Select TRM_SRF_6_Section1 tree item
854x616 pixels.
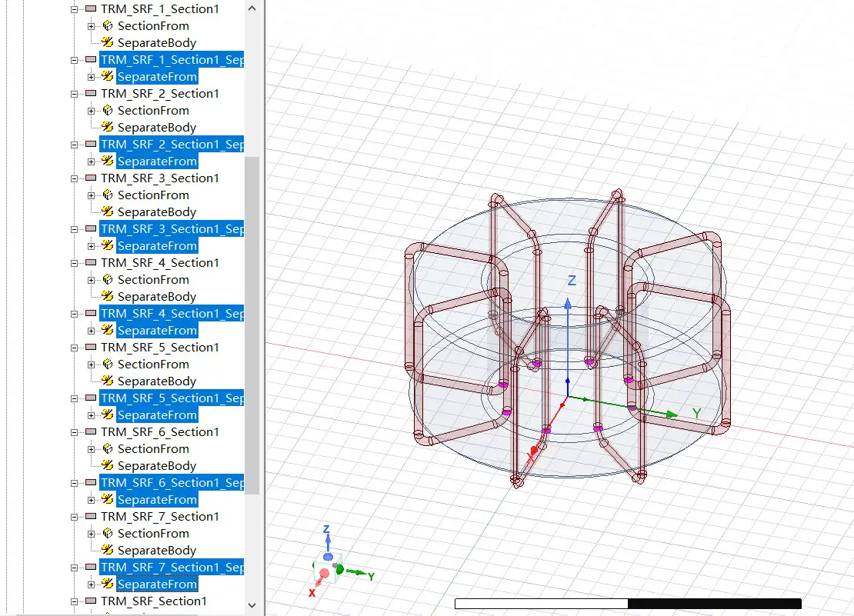click(x=160, y=432)
